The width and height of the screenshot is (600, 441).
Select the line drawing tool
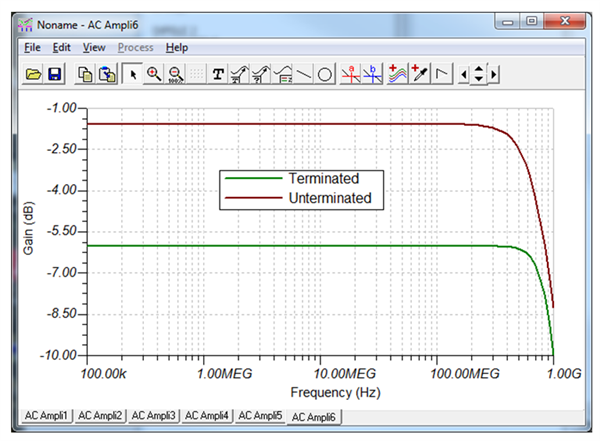pos(304,74)
